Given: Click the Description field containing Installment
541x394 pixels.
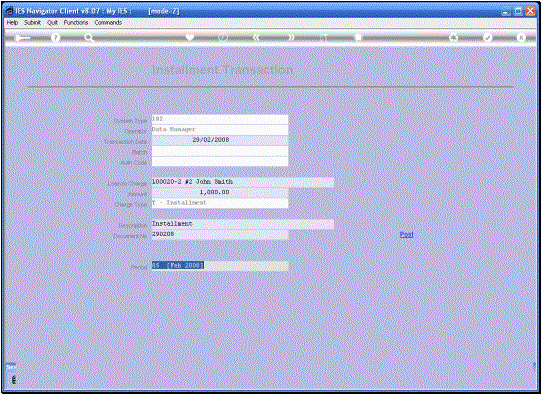Looking at the screenshot, I should point(243,224).
